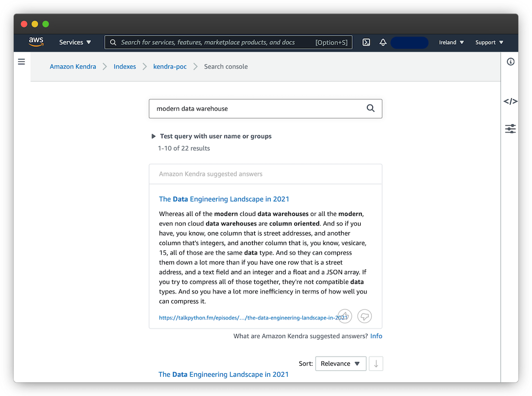Open the Support dropdown menu

489,43
